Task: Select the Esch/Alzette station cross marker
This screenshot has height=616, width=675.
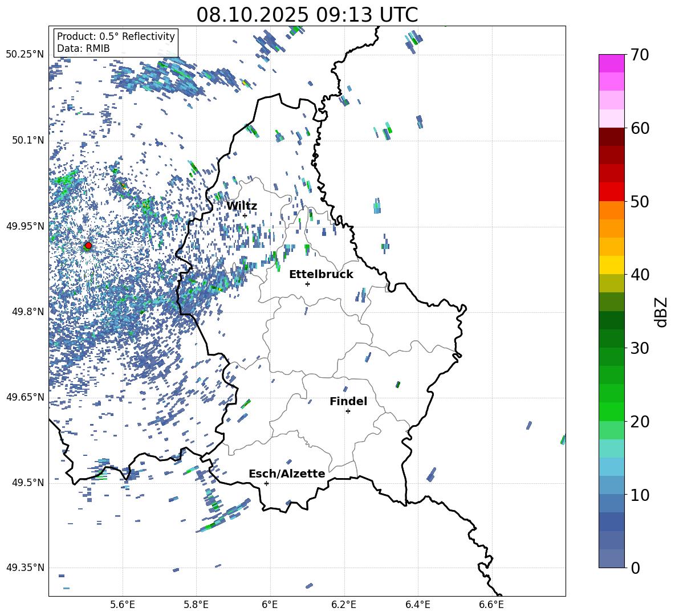Action: click(266, 483)
